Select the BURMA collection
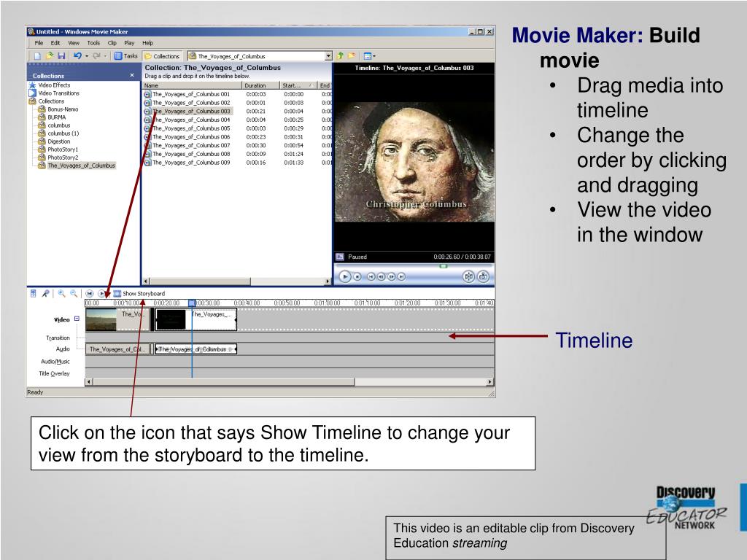Viewport: 747px width, 560px height. pyautogui.click(x=57, y=117)
